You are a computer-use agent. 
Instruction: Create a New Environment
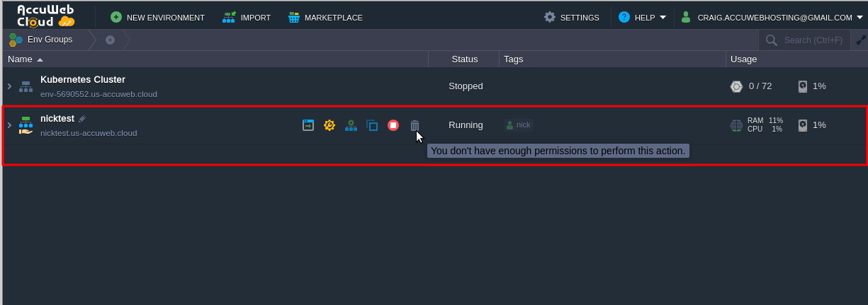(x=157, y=17)
